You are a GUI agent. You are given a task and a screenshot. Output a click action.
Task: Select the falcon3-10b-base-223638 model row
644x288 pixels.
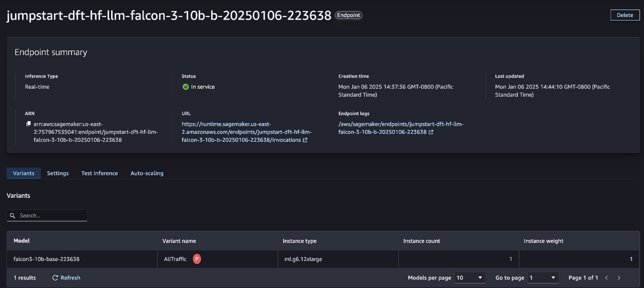47,259
